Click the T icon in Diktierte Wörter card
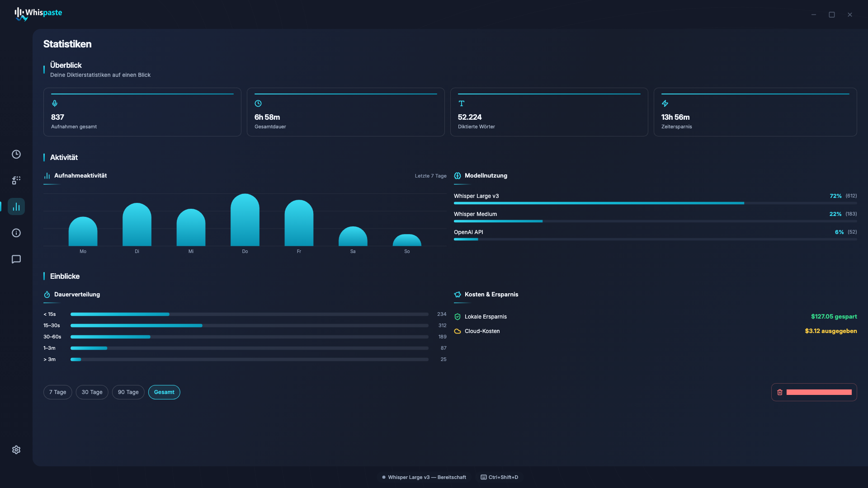 [x=462, y=103]
